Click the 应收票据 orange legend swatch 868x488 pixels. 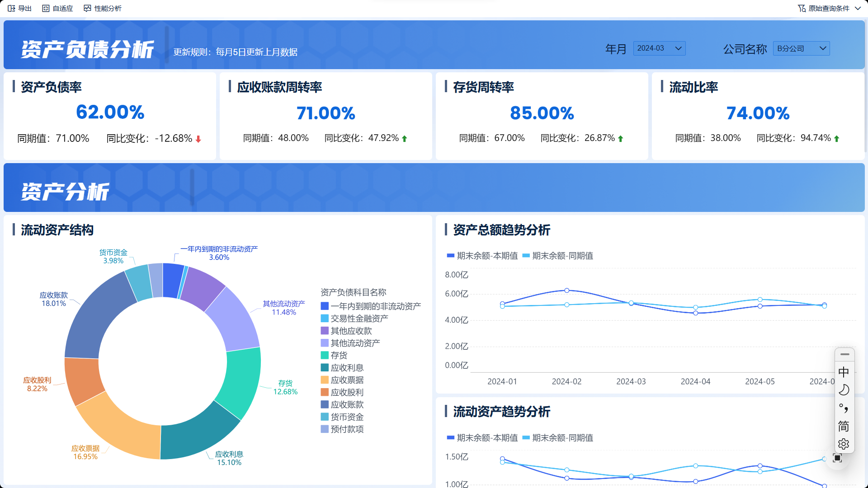(325, 380)
